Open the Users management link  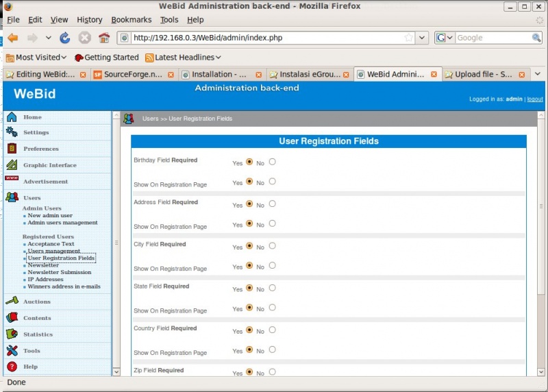tap(53, 251)
